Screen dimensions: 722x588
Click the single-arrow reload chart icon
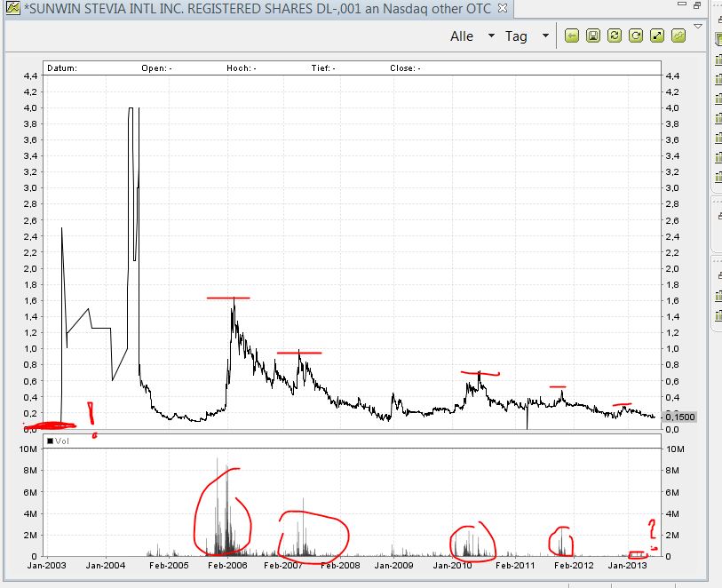(x=636, y=36)
